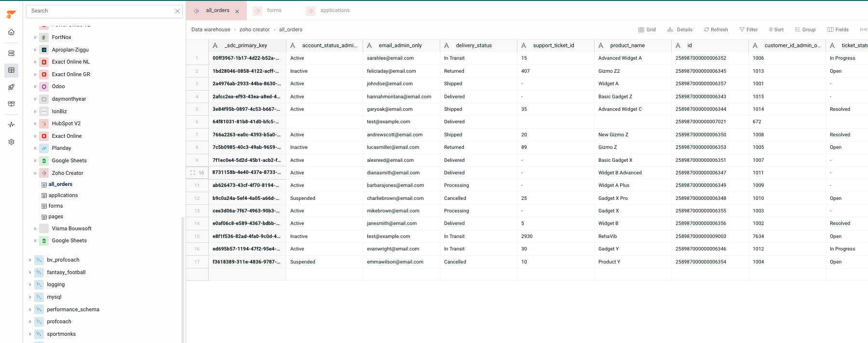This screenshot has height=343, width=868.
Task: Click the expand row icon on row 10
Action: coord(193,172)
